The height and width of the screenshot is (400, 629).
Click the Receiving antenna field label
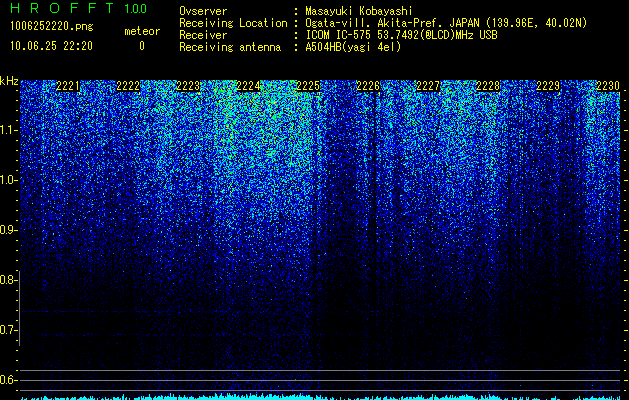(230, 47)
